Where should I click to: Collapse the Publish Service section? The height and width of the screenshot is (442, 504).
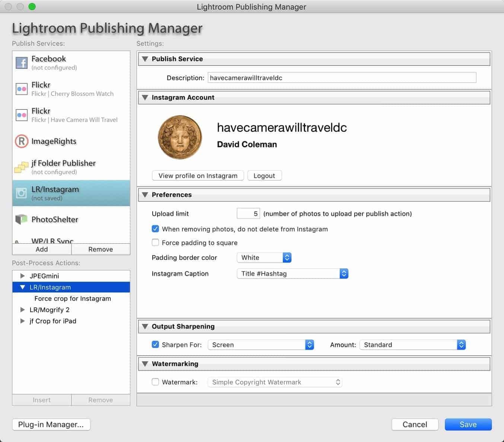click(145, 59)
